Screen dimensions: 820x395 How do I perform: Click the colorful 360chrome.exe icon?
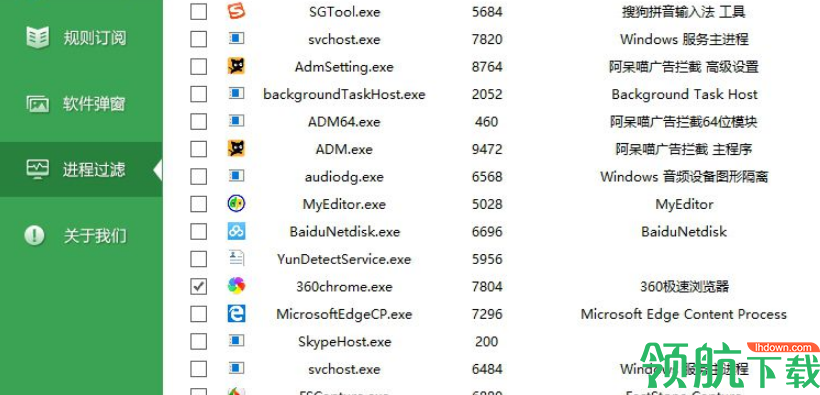tap(236, 286)
